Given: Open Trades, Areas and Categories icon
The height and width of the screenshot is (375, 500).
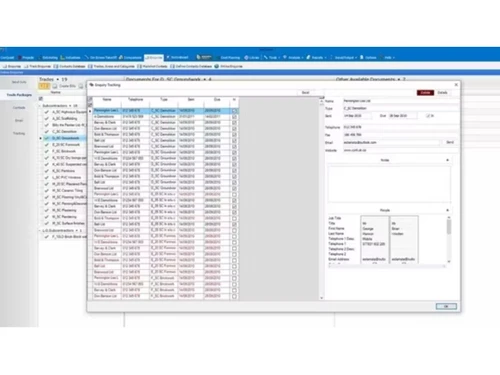Looking at the screenshot, I should tap(90, 66).
